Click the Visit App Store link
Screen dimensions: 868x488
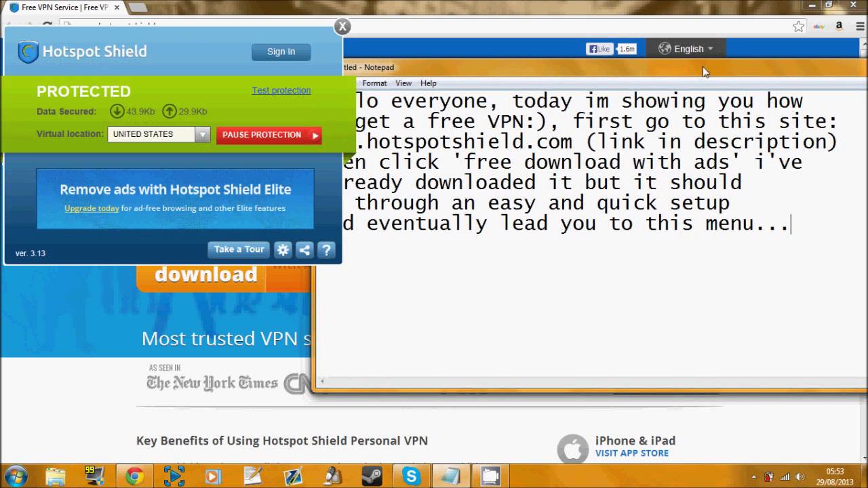coord(632,453)
